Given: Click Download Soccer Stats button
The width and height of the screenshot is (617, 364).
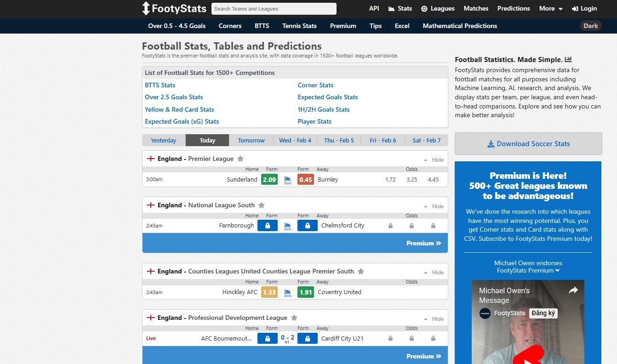Looking at the screenshot, I should coord(528,144).
